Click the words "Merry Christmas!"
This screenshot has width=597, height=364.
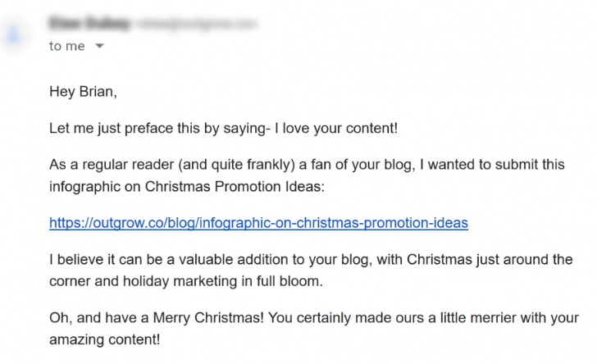coord(208,317)
